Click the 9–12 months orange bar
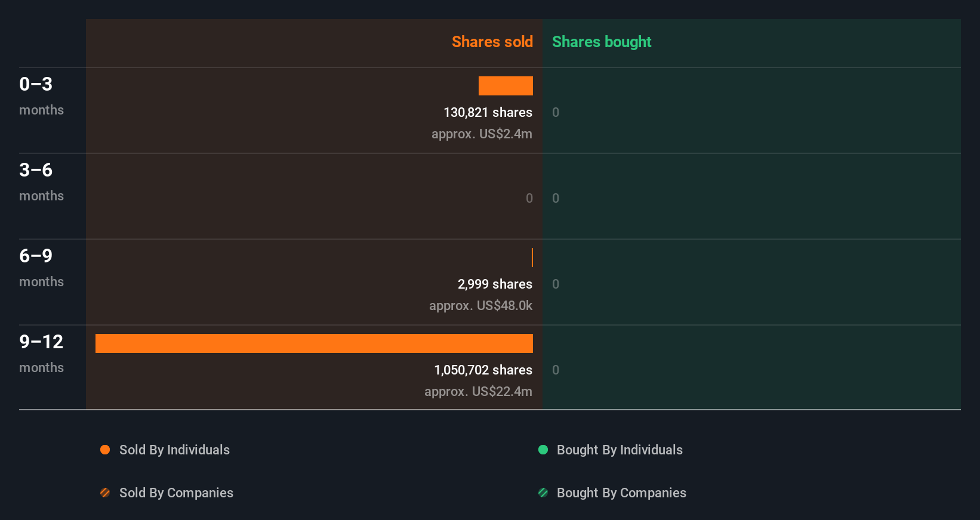The width and height of the screenshot is (980, 520). [x=314, y=343]
